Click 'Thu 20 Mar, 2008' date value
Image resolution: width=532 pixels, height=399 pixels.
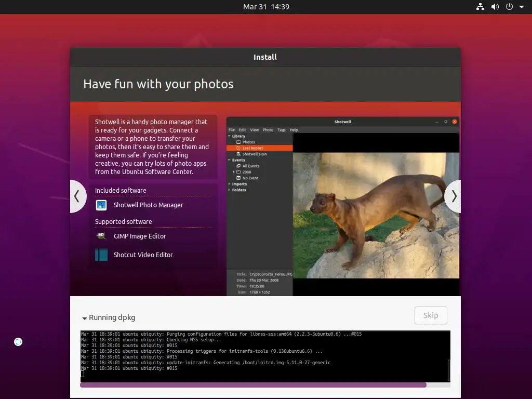point(264,280)
